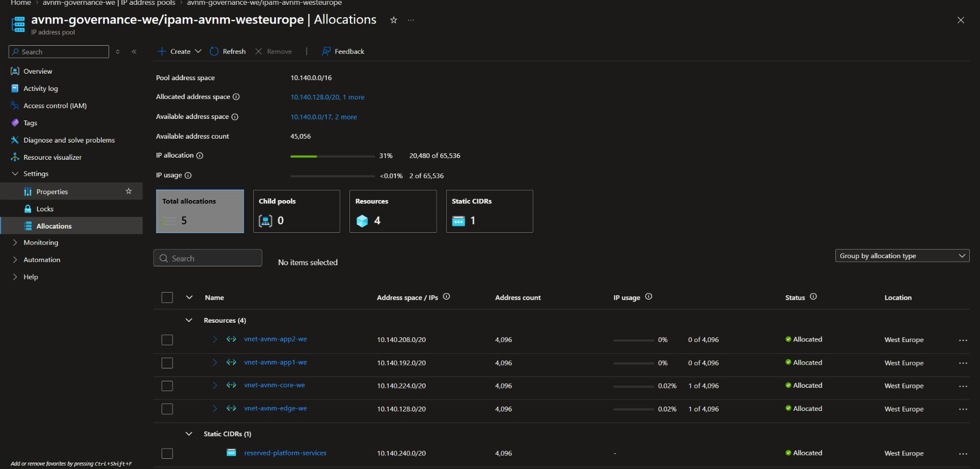Open the more actions menu for reserved-platform-services
Screen dimensions: 980x469
[963, 453]
